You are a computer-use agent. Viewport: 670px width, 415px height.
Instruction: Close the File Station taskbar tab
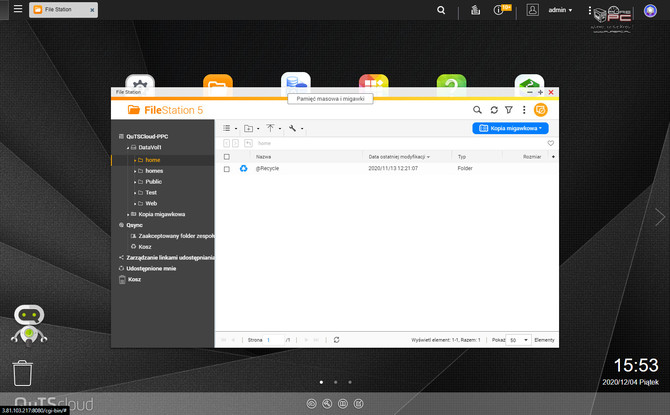pyautogui.click(x=92, y=10)
